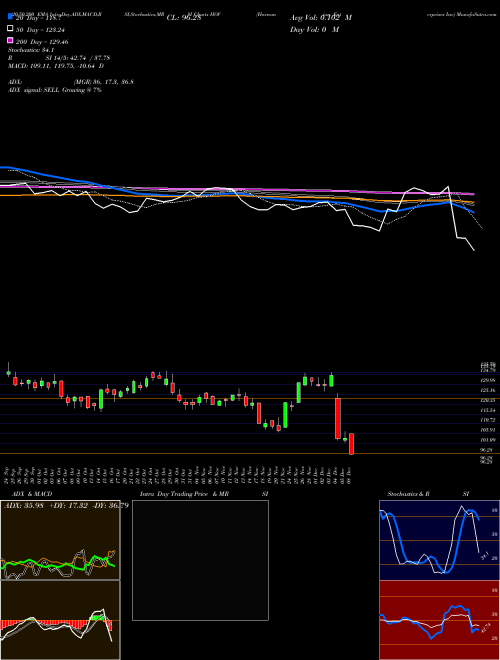Click the magenta 200 Day legend square
Screen dimensions: 500x660
tap(10, 40)
